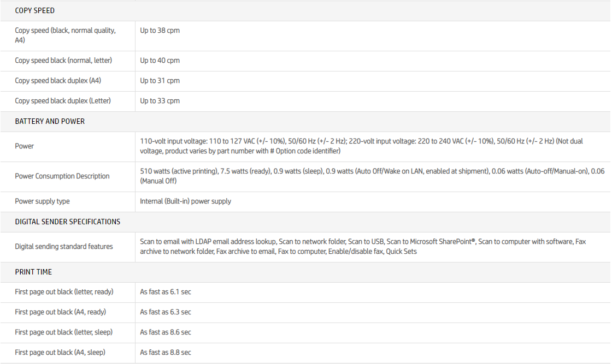Select the 'Power Consumption Description' label
This screenshot has width=612, height=364.
tap(62, 176)
